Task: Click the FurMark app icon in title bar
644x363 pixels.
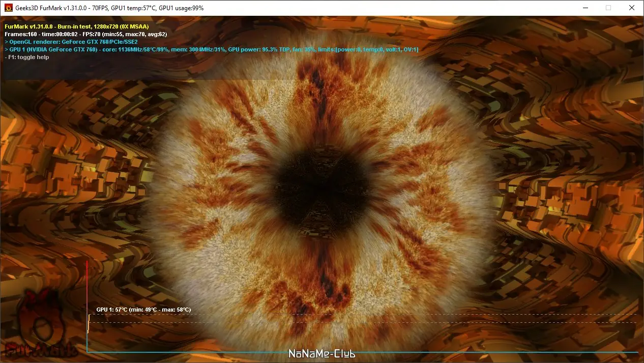Action: click(8, 8)
